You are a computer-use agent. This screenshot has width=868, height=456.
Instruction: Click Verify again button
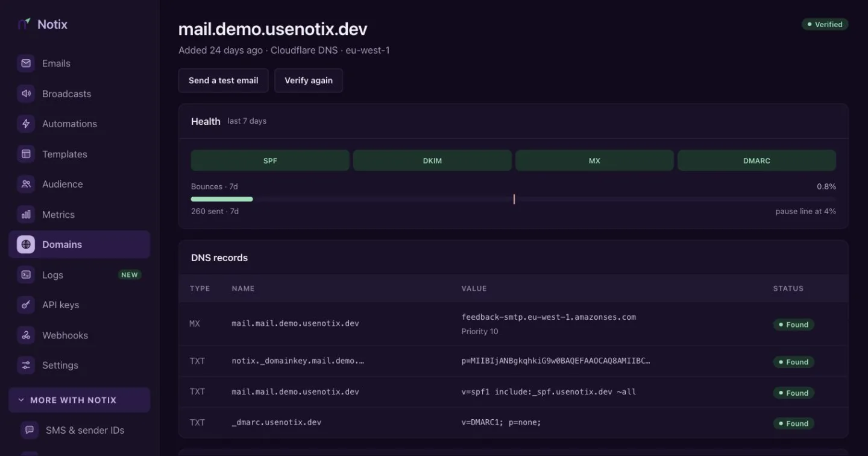[309, 80]
